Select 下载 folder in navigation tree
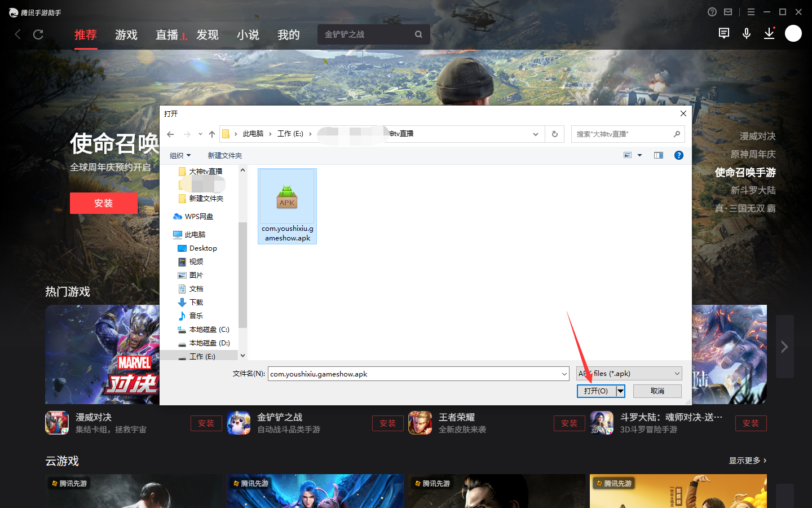812x508 pixels. point(191,303)
